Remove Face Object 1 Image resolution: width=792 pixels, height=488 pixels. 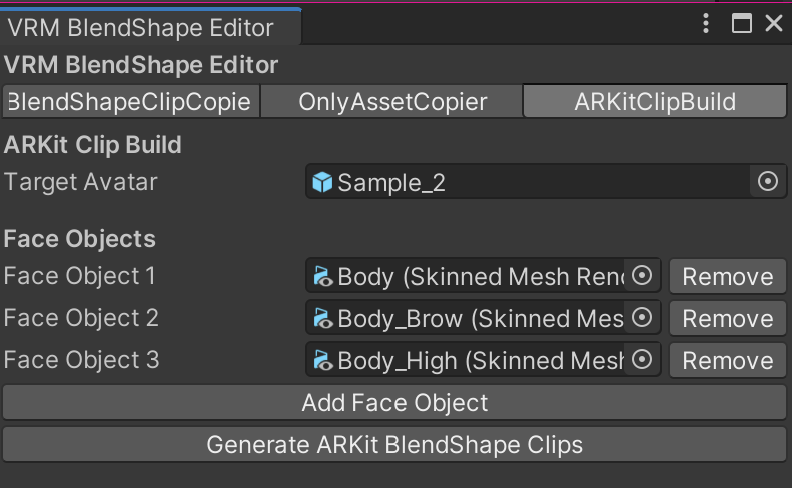pyautogui.click(x=728, y=276)
